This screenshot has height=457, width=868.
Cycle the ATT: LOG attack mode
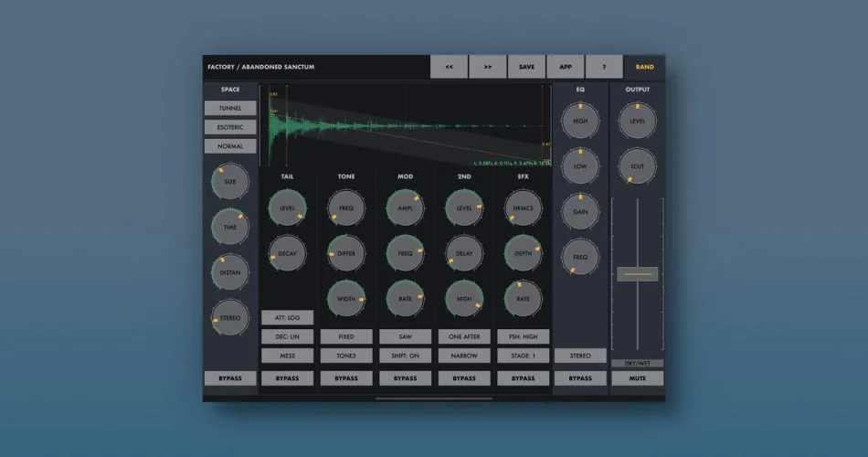point(287,317)
